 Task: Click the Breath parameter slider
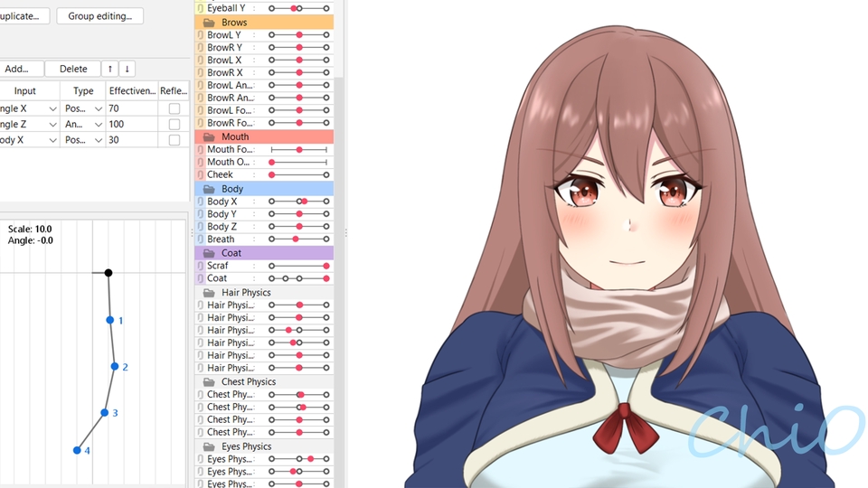[x=299, y=239]
